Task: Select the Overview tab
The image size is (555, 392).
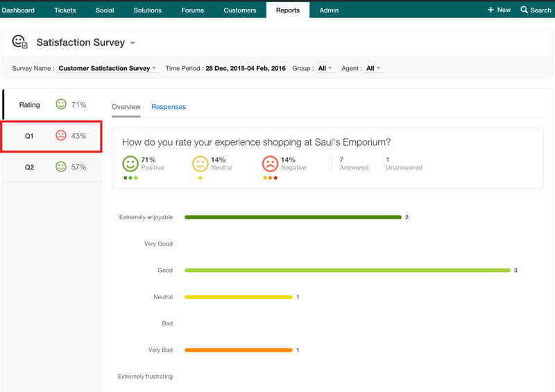Action: [x=126, y=107]
